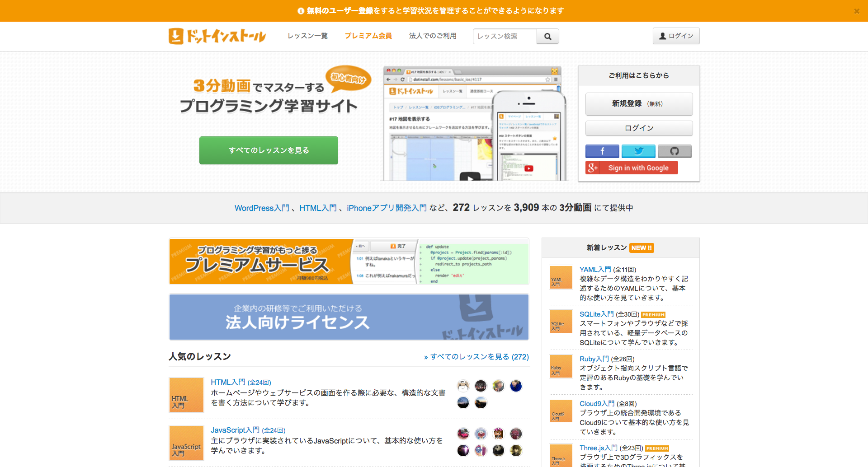Screen dimensions: 868x467
Task: Open the プレミアムサービス banner
Action: tap(349, 262)
